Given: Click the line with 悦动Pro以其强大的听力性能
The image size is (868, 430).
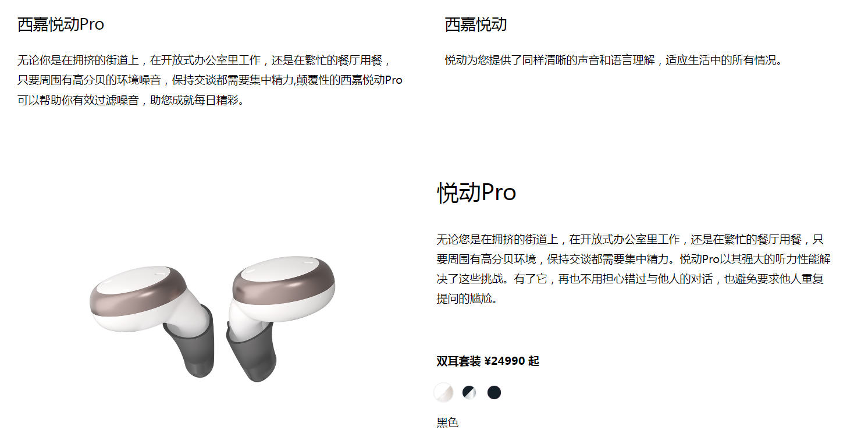Looking at the screenshot, I should click(x=629, y=259).
